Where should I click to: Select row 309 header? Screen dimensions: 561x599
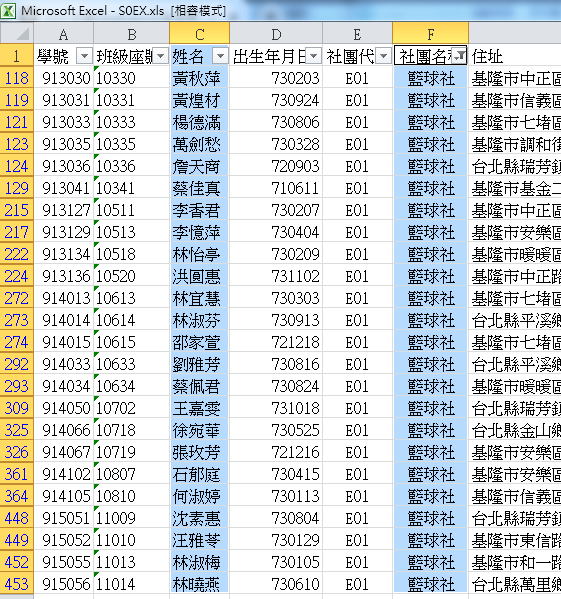coord(17,408)
